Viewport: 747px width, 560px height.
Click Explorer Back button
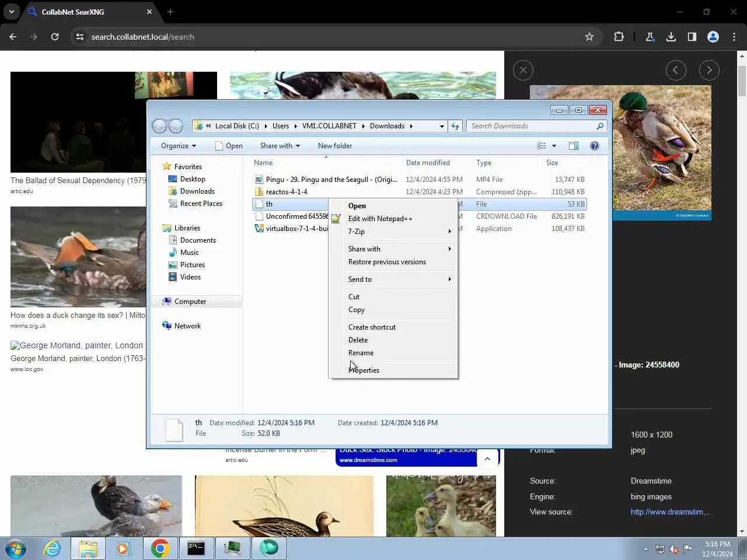pyautogui.click(x=159, y=126)
